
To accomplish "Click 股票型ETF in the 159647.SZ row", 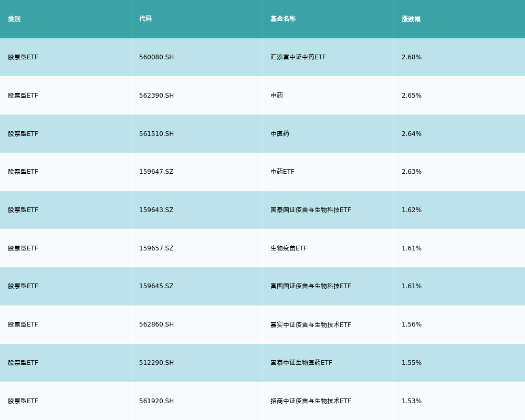I will tap(23, 172).
